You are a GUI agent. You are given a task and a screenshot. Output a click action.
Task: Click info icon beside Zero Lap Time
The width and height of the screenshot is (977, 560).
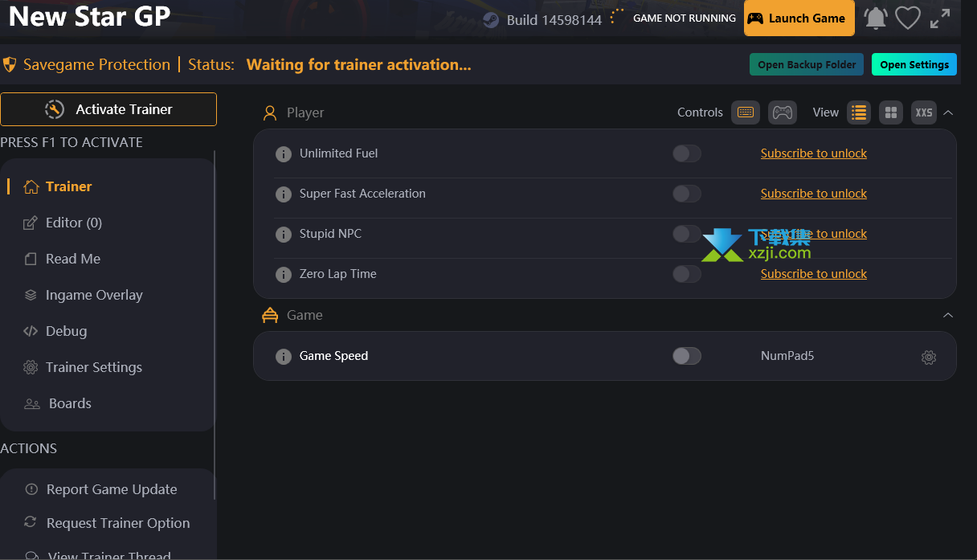(283, 275)
